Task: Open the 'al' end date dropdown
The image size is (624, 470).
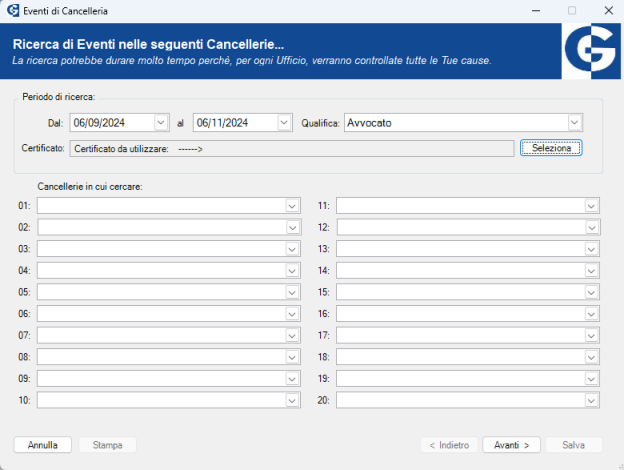Action: pos(284,123)
